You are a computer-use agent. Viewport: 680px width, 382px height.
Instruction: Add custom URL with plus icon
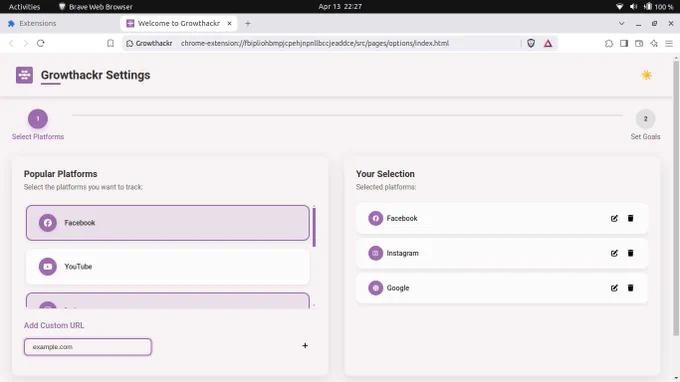pos(305,346)
